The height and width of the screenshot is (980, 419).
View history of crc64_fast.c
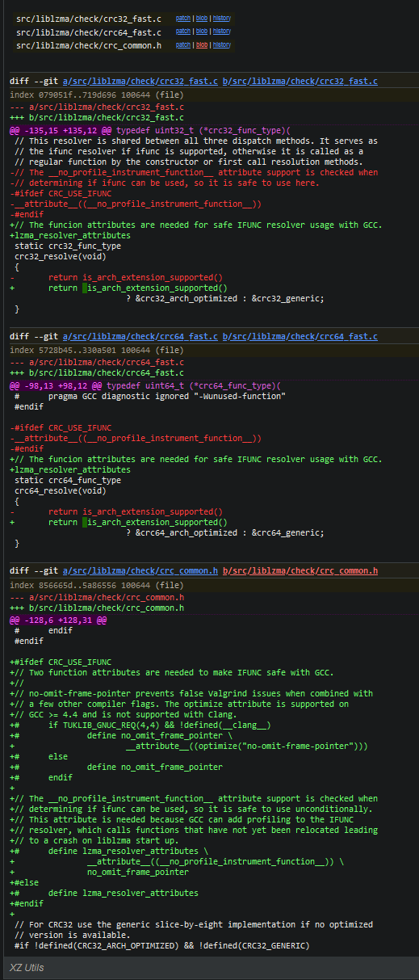point(222,32)
